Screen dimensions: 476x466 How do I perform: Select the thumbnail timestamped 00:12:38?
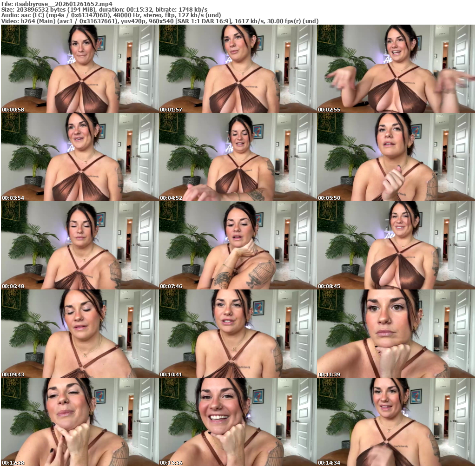[x=79, y=422]
